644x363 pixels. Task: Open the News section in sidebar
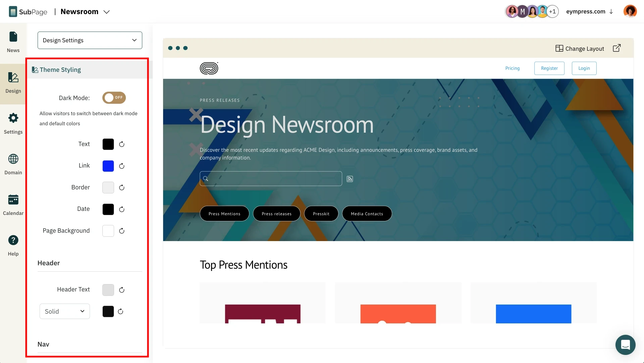coord(13,42)
